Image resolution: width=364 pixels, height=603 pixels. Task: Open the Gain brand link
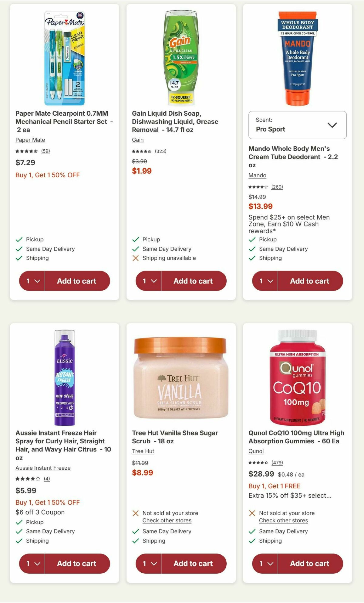pos(137,140)
